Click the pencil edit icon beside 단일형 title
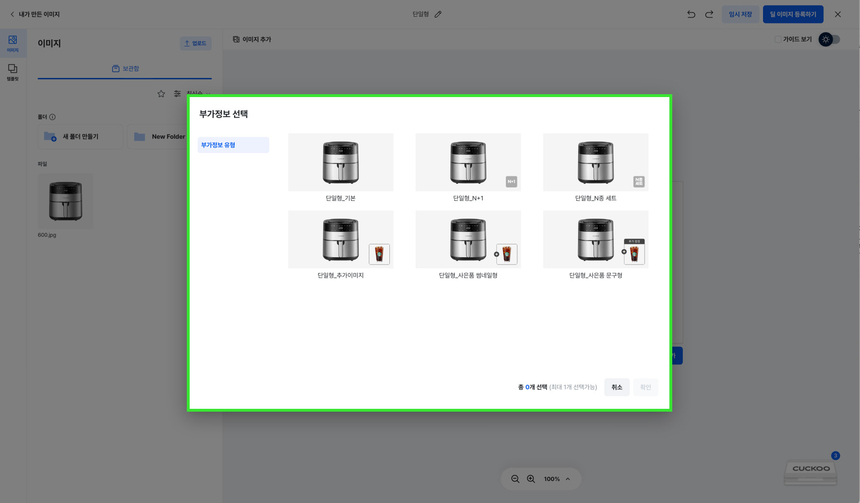Viewport: 860px width, 503px height. 438,14
